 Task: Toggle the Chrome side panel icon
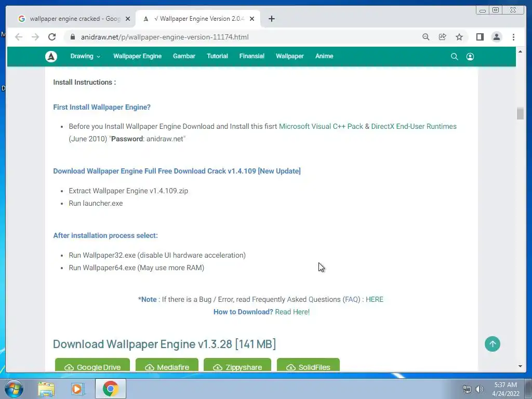coord(480,37)
